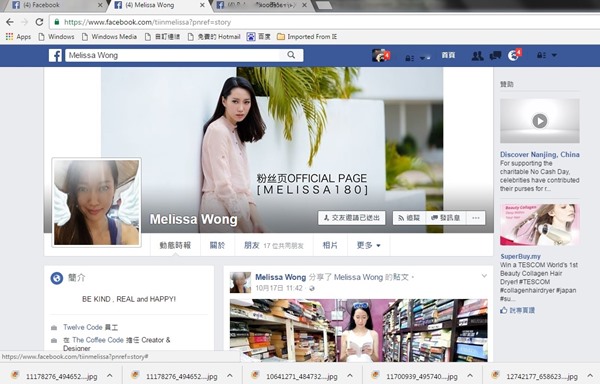Screen dimensions: 600x384
Task: Expand menu for 11700939_495740 download
Action: (x=470, y=376)
